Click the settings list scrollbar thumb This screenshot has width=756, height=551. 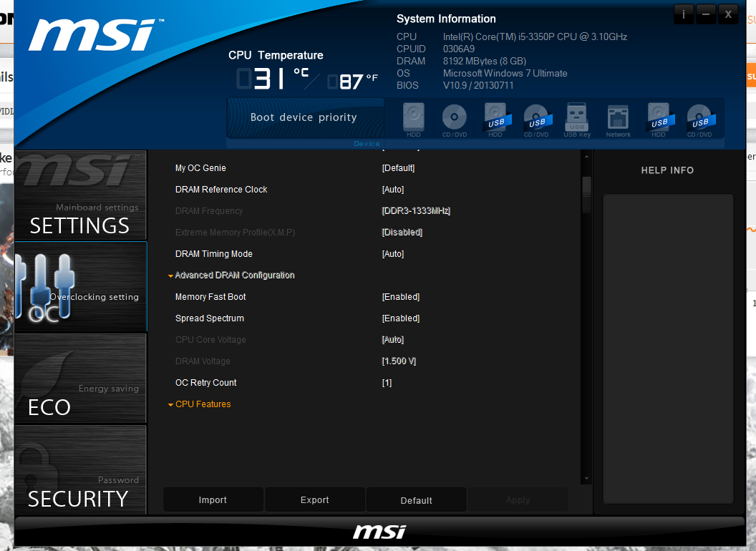[x=586, y=195]
